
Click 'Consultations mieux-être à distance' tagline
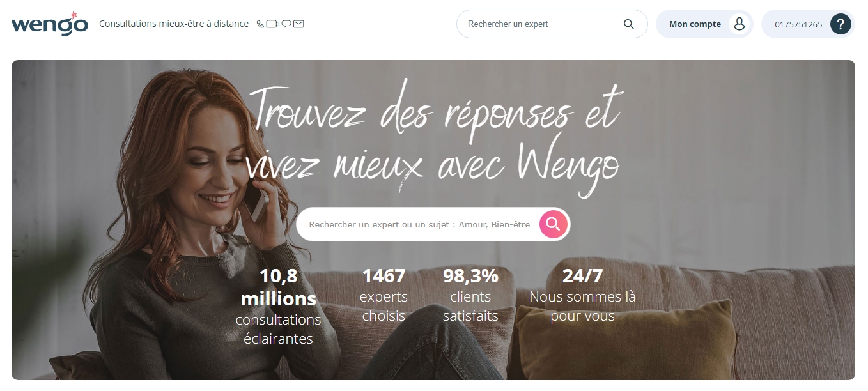tap(174, 24)
